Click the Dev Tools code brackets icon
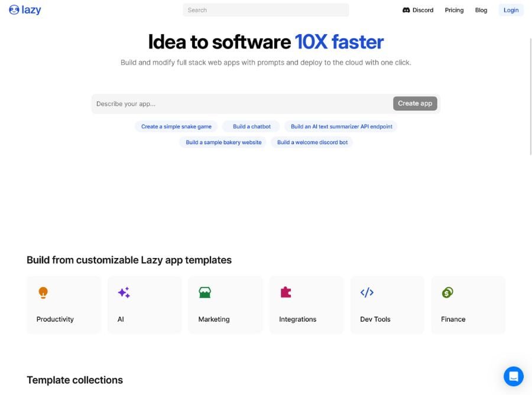Image resolution: width=532 pixels, height=395 pixels. [x=366, y=292]
